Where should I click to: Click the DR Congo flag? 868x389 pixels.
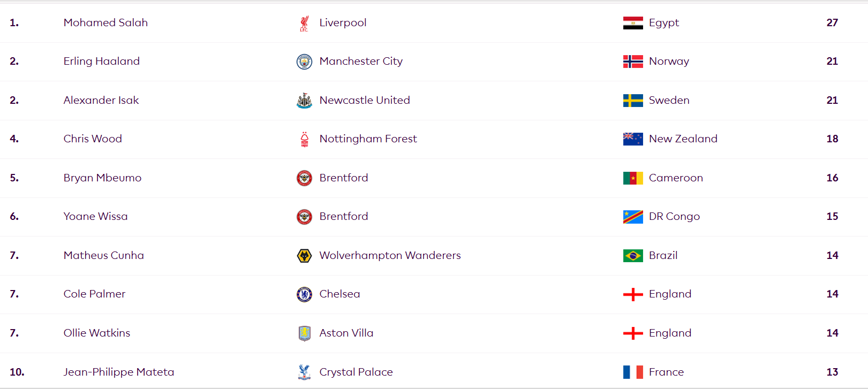point(633,217)
